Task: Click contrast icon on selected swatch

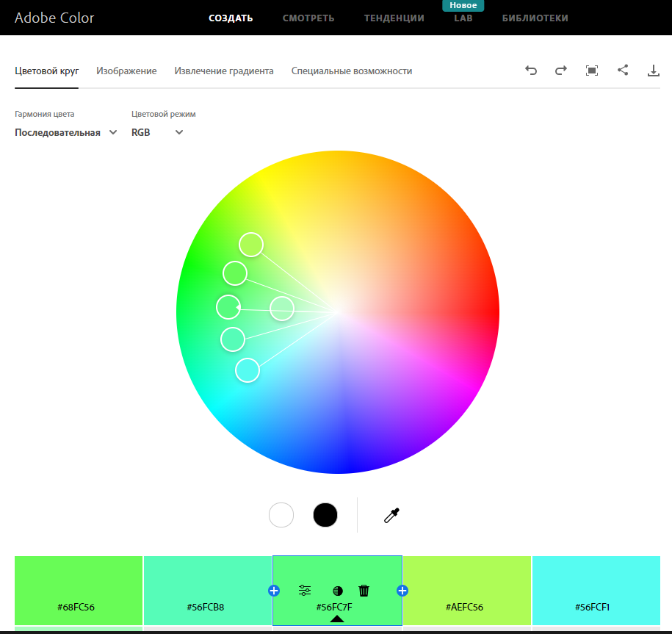Action: (338, 591)
